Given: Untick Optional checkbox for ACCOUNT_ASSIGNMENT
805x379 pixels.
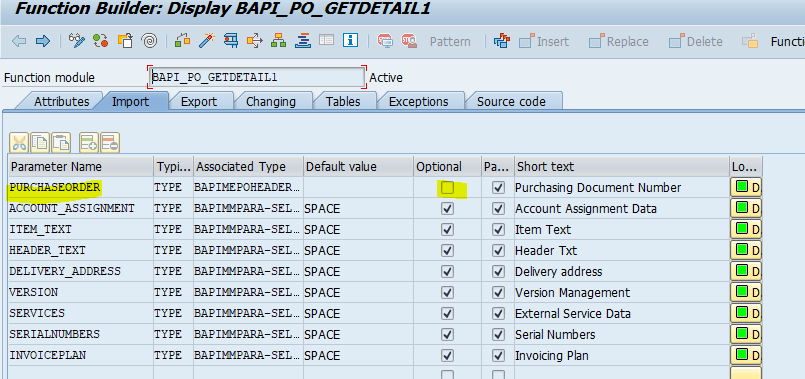Looking at the screenshot, I should [448, 209].
